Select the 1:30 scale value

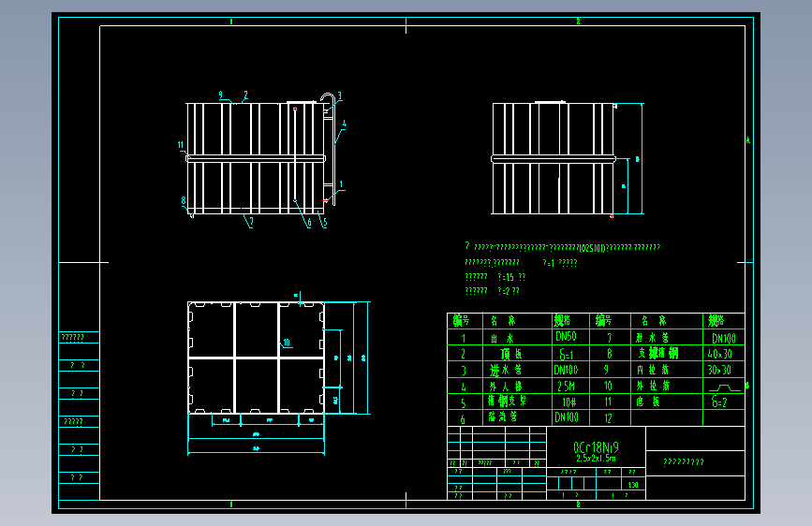(633, 485)
